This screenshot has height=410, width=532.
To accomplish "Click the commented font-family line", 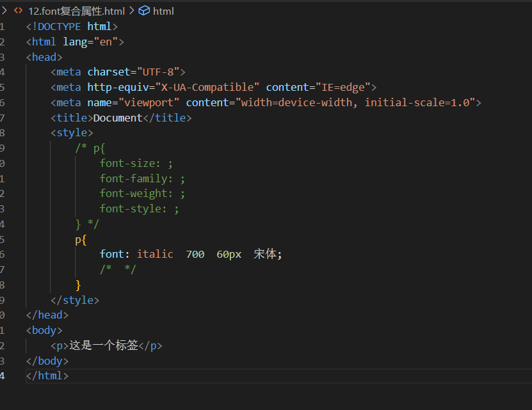I will [142, 178].
